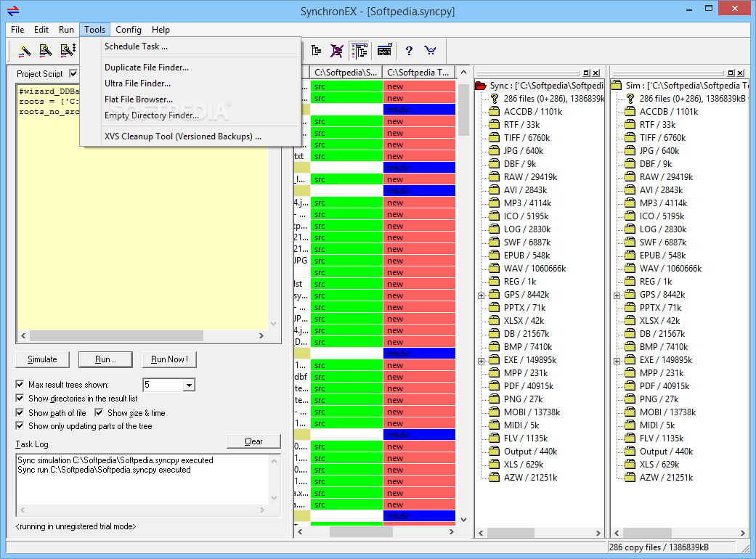This screenshot has width=756, height=559.
Task: Expand EXE / 149895k node in Sync tree
Action: [481, 361]
